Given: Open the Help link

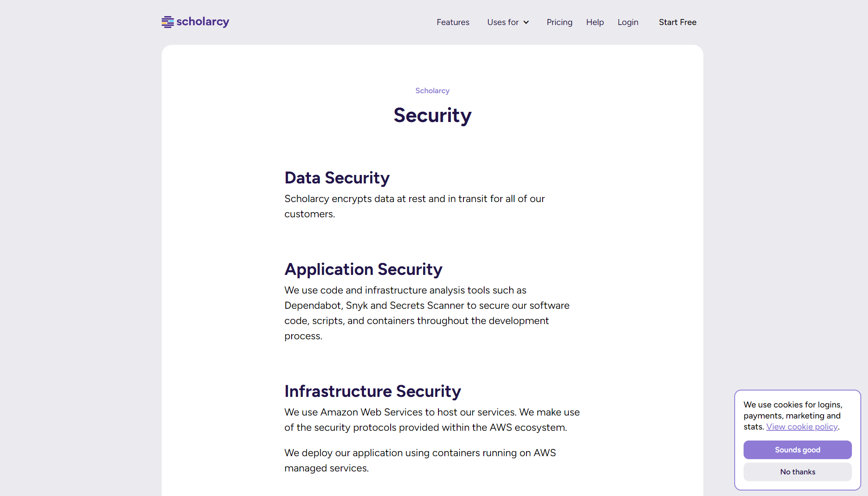Looking at the screenshot, I should click(595, 22).
